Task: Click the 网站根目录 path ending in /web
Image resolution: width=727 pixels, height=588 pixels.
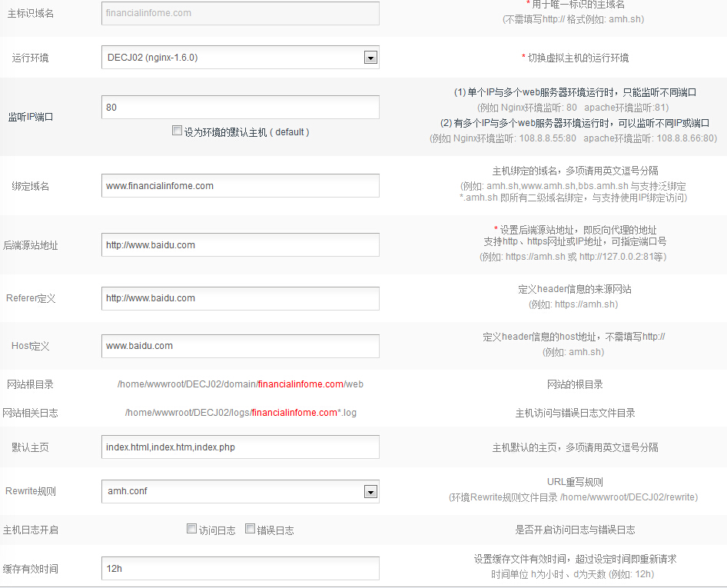Action: (240, 384)
